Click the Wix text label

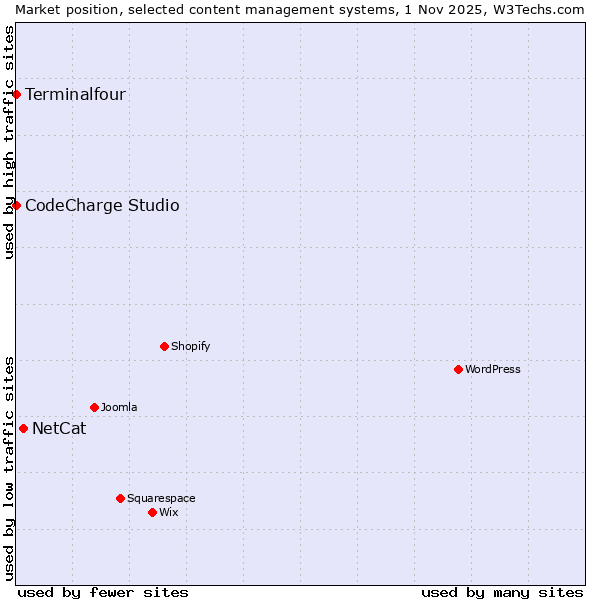(169, 513)
